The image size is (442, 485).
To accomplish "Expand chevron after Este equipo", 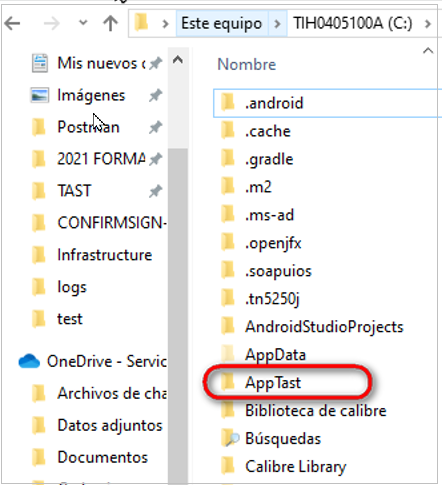I will [277, 24].
